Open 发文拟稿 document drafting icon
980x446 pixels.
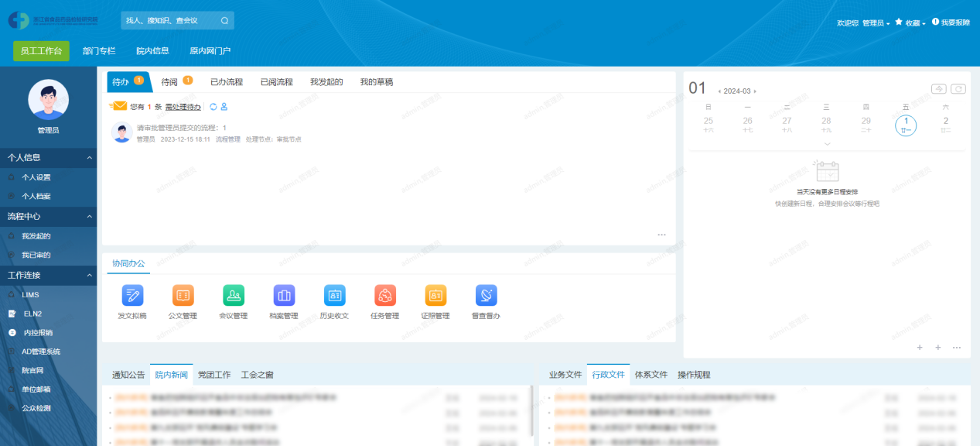coord(132,296)
